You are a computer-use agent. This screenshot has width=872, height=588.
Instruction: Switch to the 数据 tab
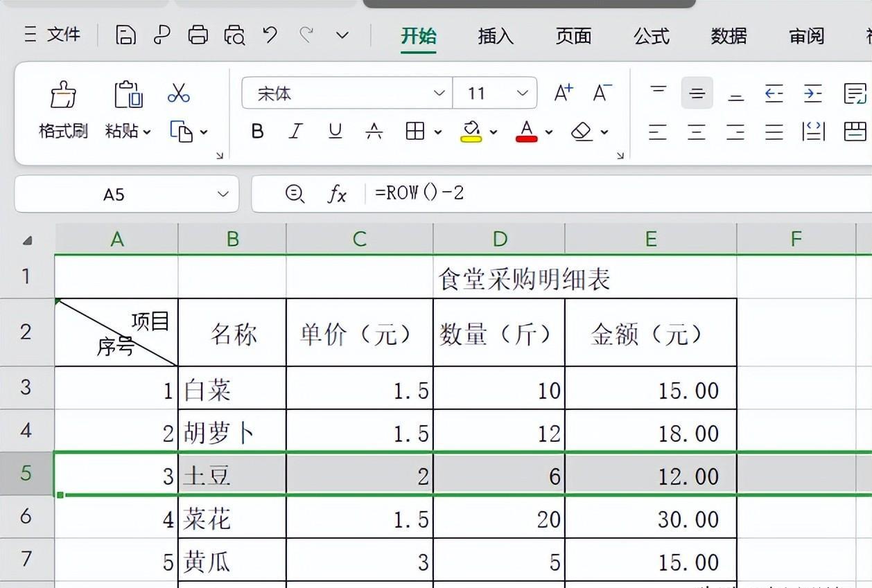[x=729, y=36]
